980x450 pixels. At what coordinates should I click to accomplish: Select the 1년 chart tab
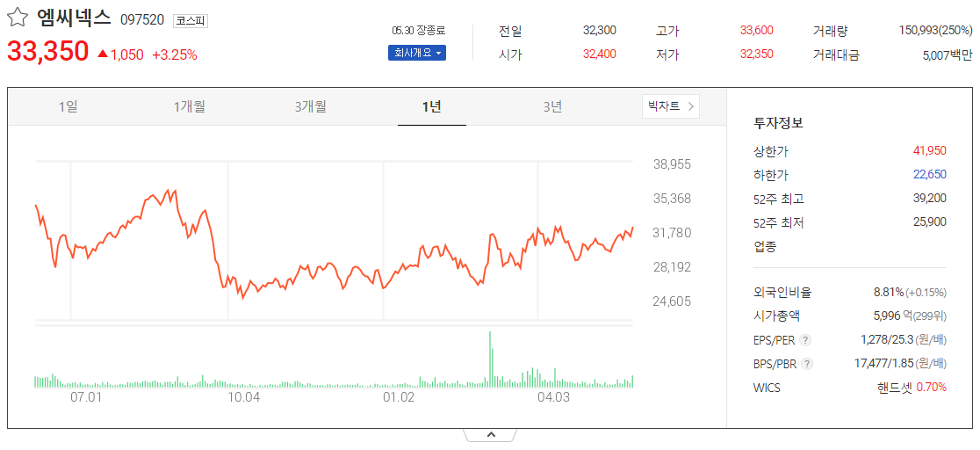[x=432, y=107]
